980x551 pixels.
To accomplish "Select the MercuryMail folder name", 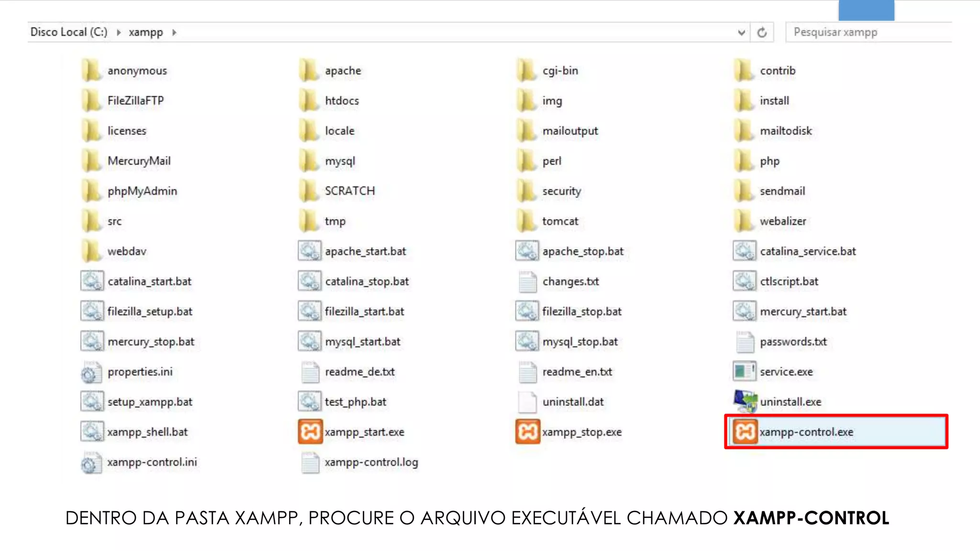I will tap(139, 161).
